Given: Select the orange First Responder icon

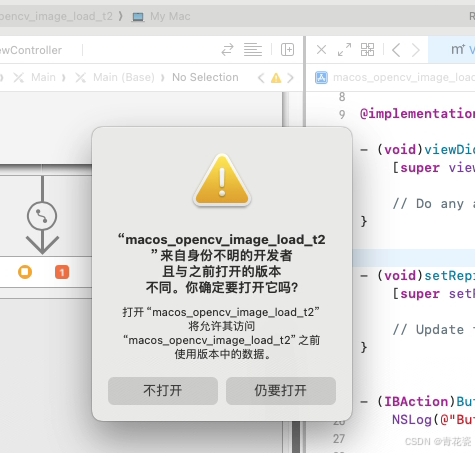Looking at the screenshot, I should (x=62, y=272).
